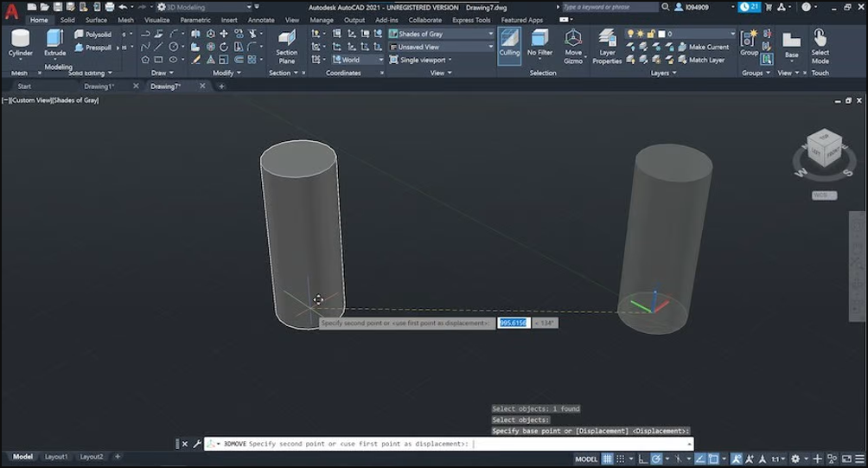
Task: Toggle grid display in status bar
Action: pyautogui.click(x=608, y=458)
